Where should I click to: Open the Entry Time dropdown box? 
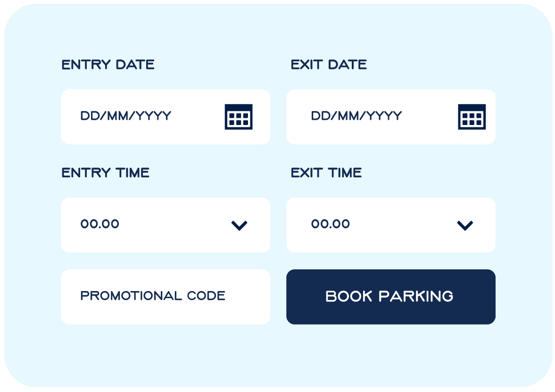(166, 225)
